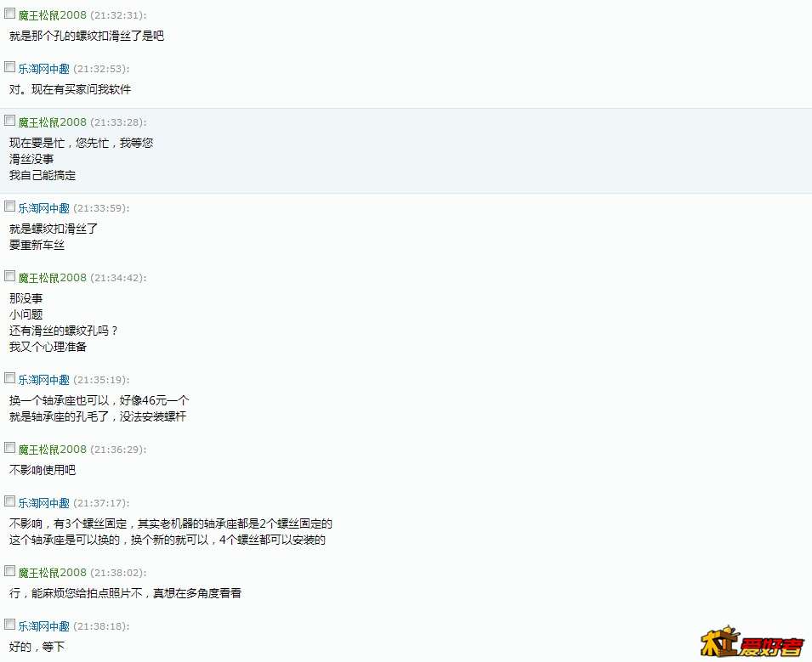Open sender 乐淘网中趣 on the 21:32:53 message
The width and height of the screenshot is (812, 662).
click(x=44, y=69)
